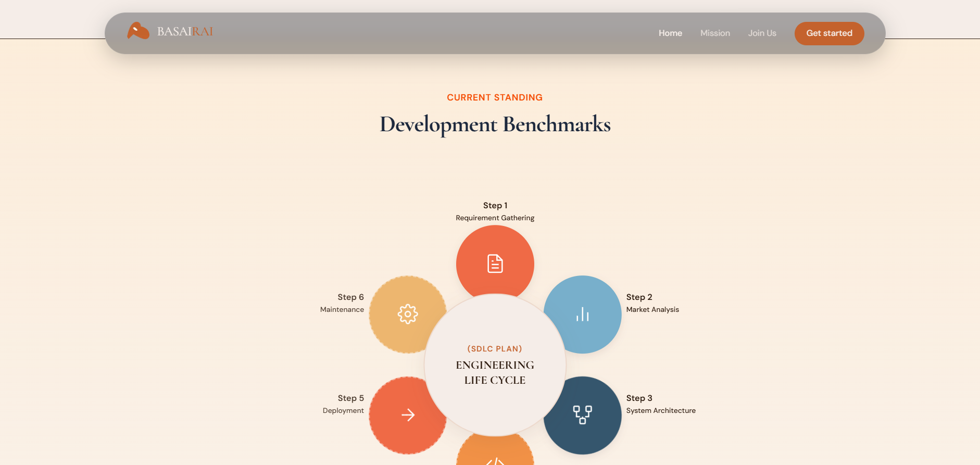Go to the Mission page

[x=715, y=33]
